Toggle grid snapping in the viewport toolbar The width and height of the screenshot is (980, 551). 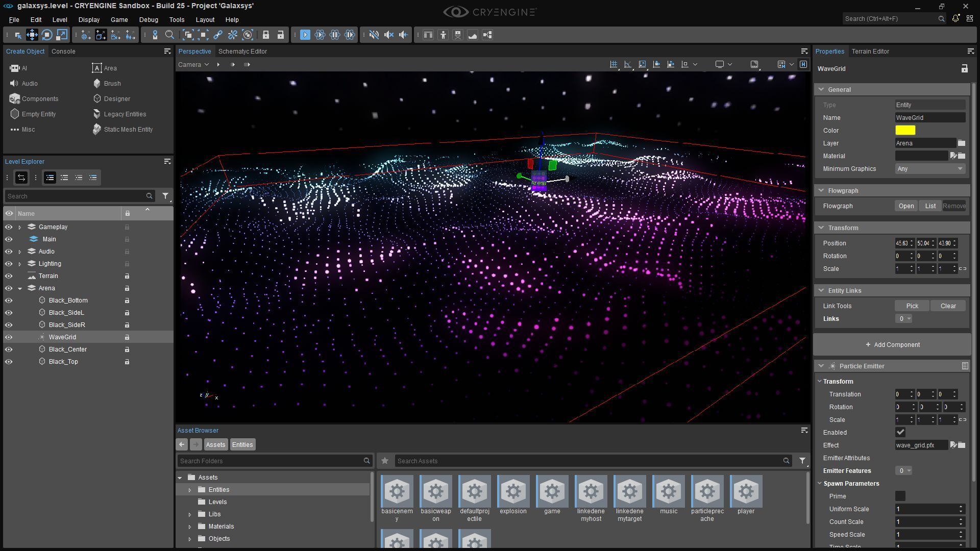(614, 64)
